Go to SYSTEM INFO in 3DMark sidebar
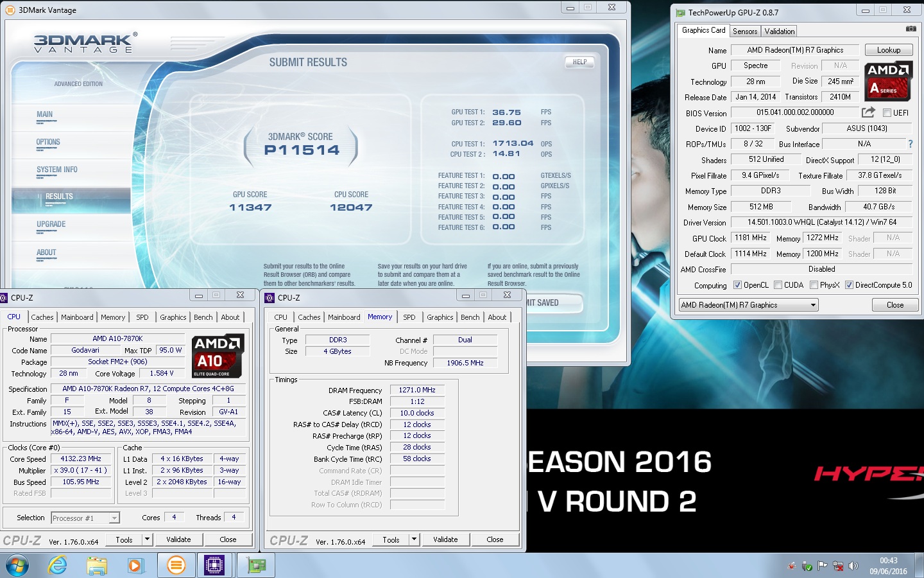The image size is (924, 578). 57,170
